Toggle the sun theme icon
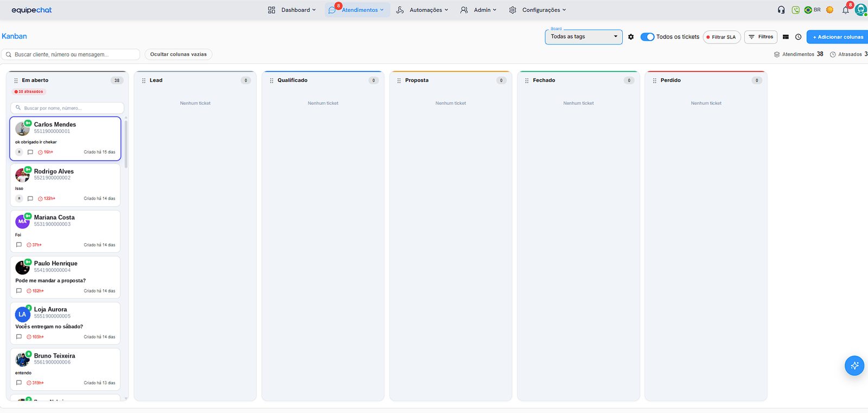 [x=829, y=10]
